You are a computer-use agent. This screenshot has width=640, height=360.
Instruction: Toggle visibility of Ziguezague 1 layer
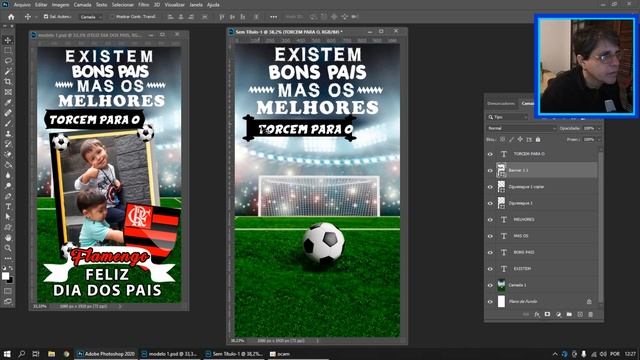coord(490,203)
